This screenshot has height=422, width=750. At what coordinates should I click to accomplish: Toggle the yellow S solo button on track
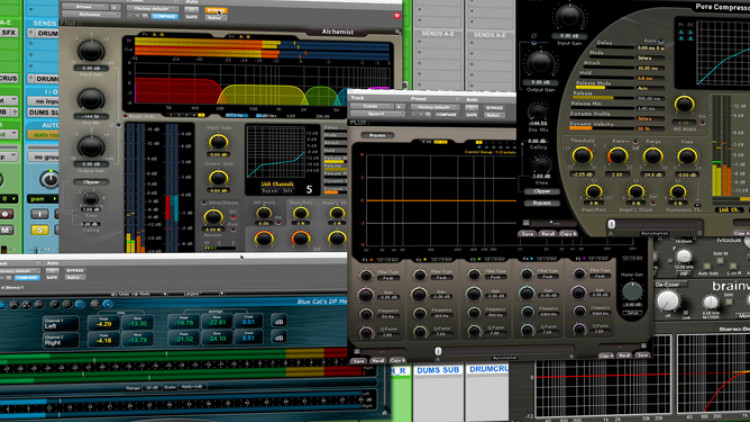pos(39,230)
